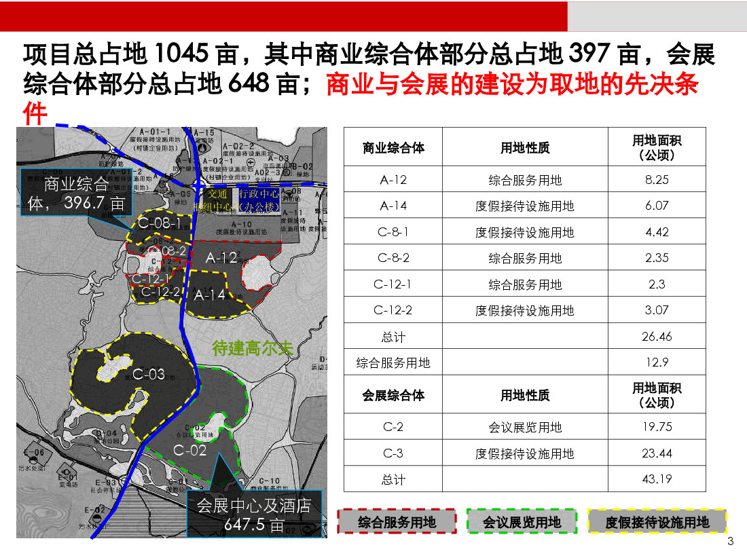Click the yellow 交通 label on map
This screenshot has height=560, width=747.
tap(217, 194)
